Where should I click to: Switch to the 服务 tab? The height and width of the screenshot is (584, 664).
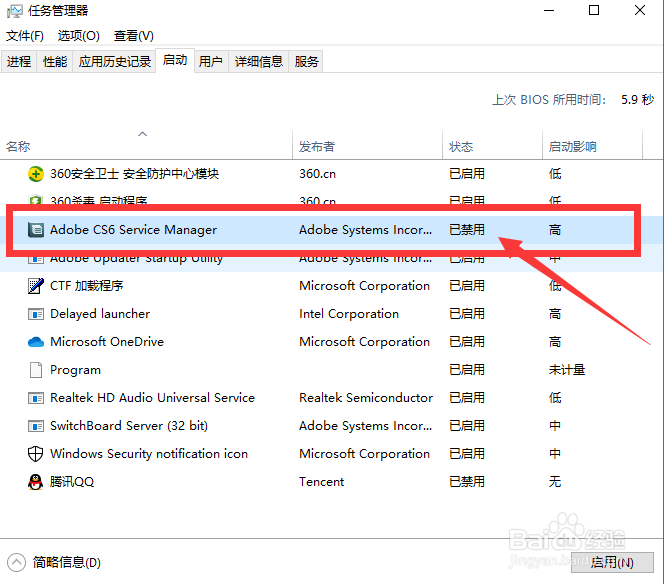point(306,62)
